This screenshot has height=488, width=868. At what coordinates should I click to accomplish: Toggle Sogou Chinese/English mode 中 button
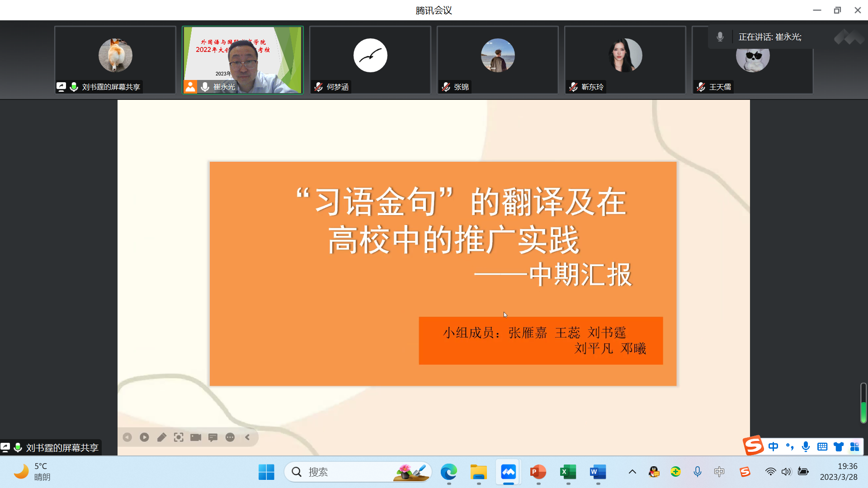[774, 447]
